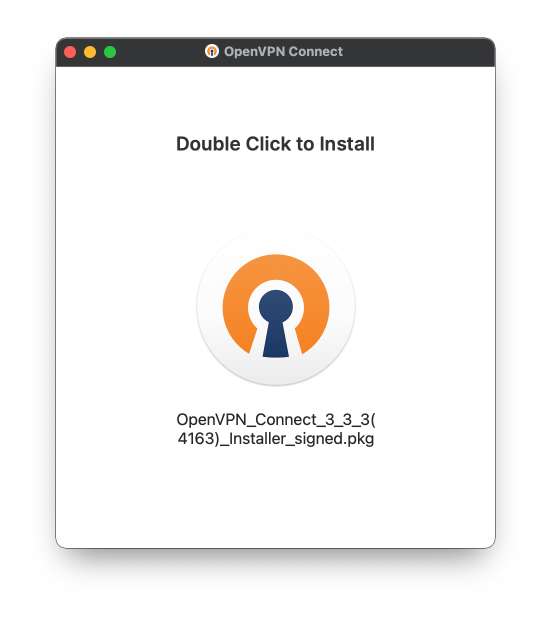Minimize the window using the yellow button
The height and width of the screenshot is (622, 551).
click(x=90, y=52)
